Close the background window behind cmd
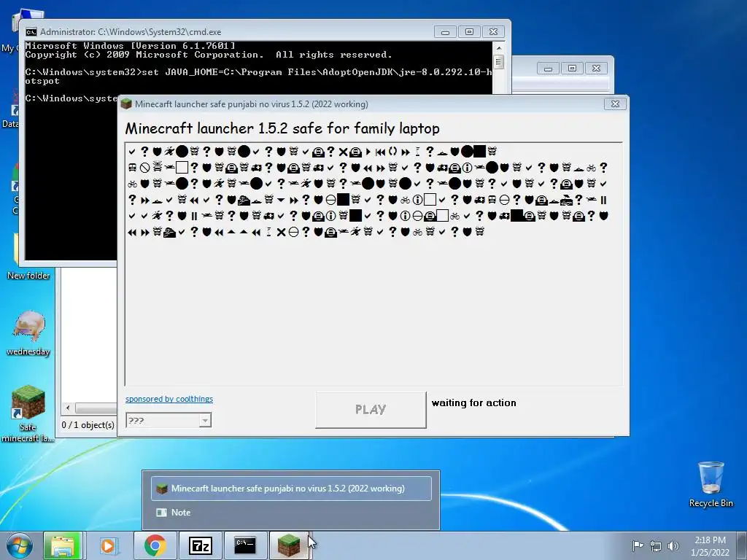Screen dimensions: 747x560 tap(597, 68)
